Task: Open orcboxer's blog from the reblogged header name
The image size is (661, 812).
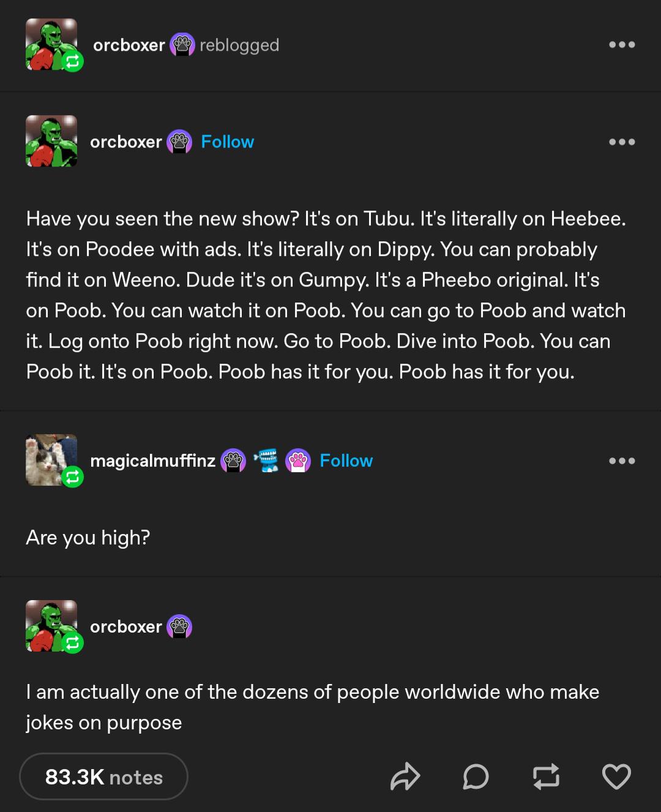Action: point(129,45)
